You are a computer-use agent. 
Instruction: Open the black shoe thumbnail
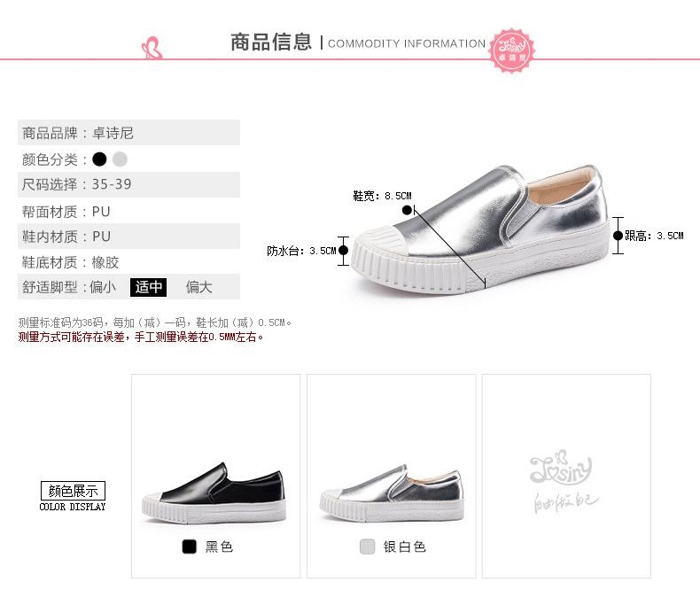tap(214, 493)
